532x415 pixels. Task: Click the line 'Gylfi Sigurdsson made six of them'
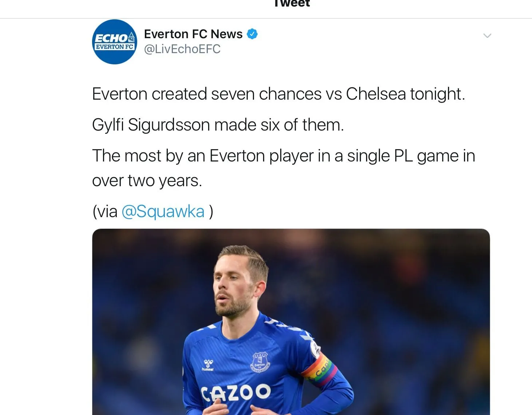click(218, 125)
